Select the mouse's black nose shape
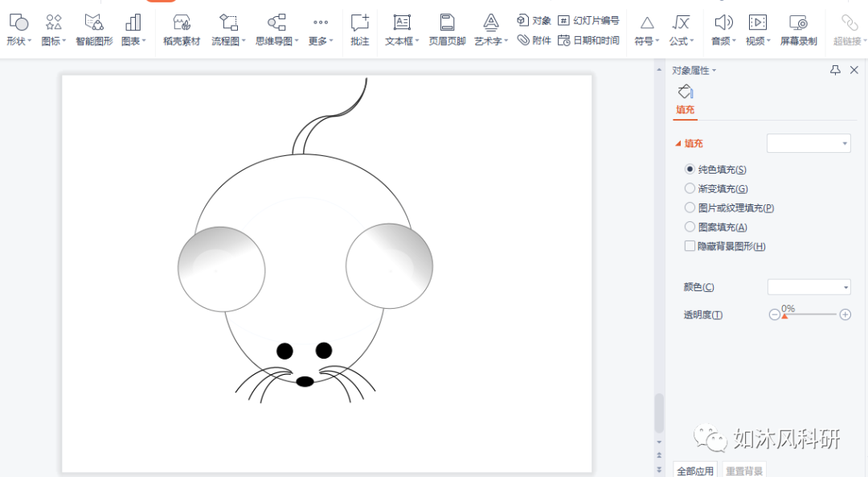Viewport: 868px width, 477px height. [305, 381]
